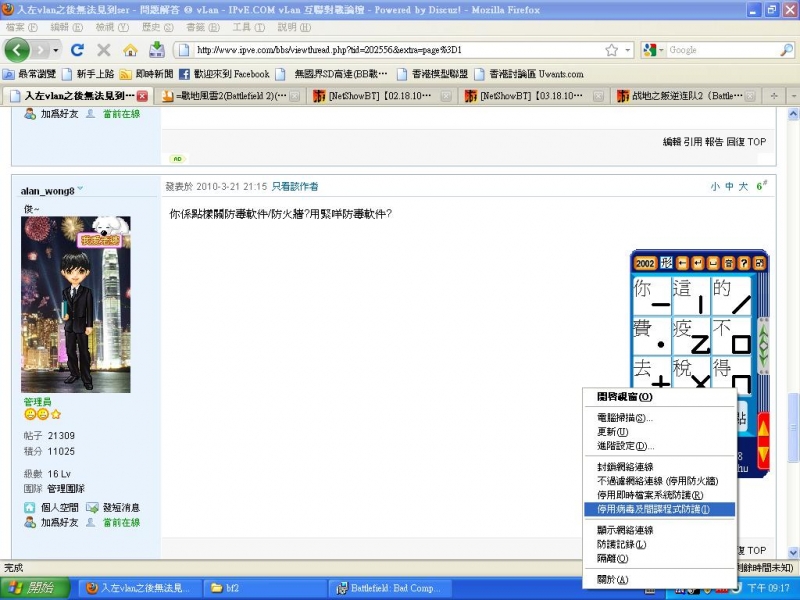800x600 pixels.
Task: Toggle 停用即時檔案系統防護 in the context menu
Action: 650,495
